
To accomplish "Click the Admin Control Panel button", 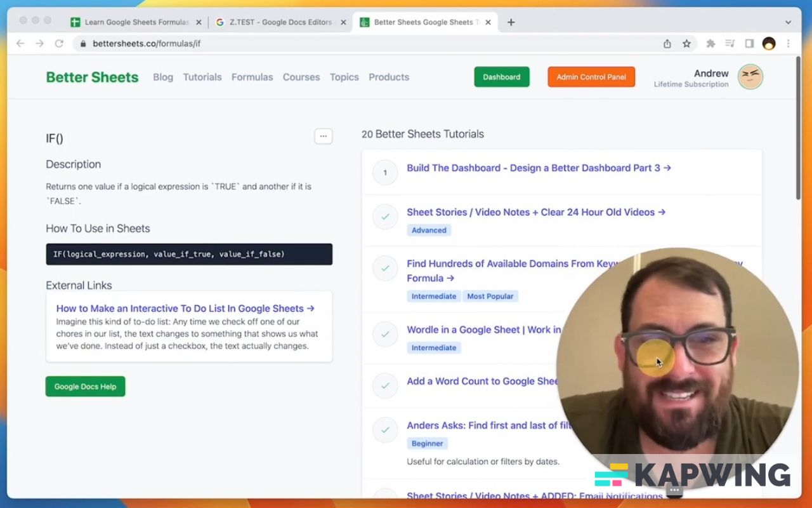I will [x=591, y=77].
